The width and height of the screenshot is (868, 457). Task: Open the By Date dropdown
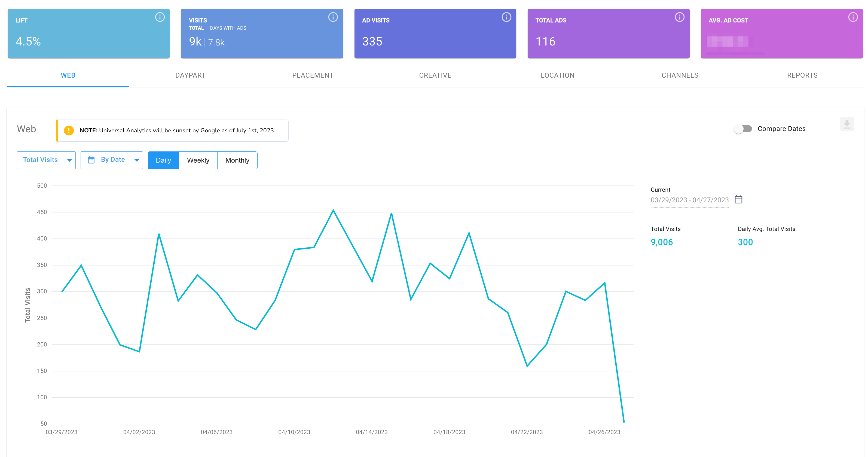click(112, 160)
